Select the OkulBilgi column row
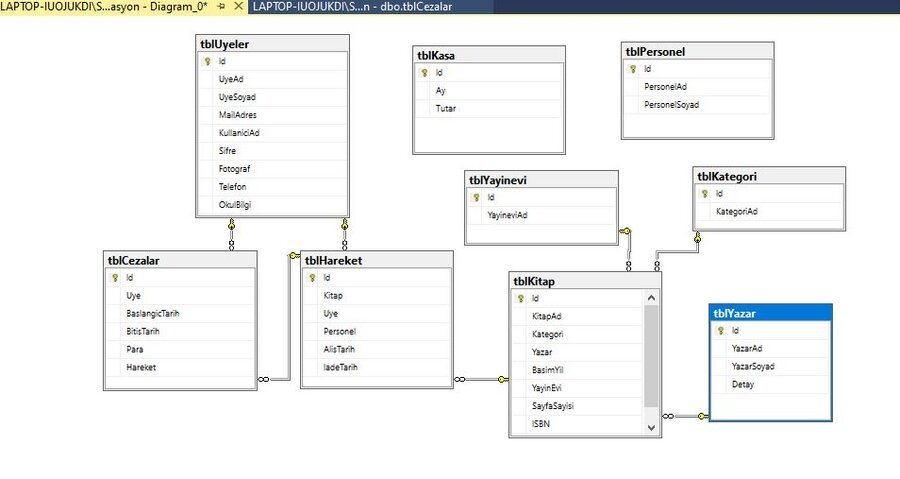The image size is (900, 479). pos(273,204)
